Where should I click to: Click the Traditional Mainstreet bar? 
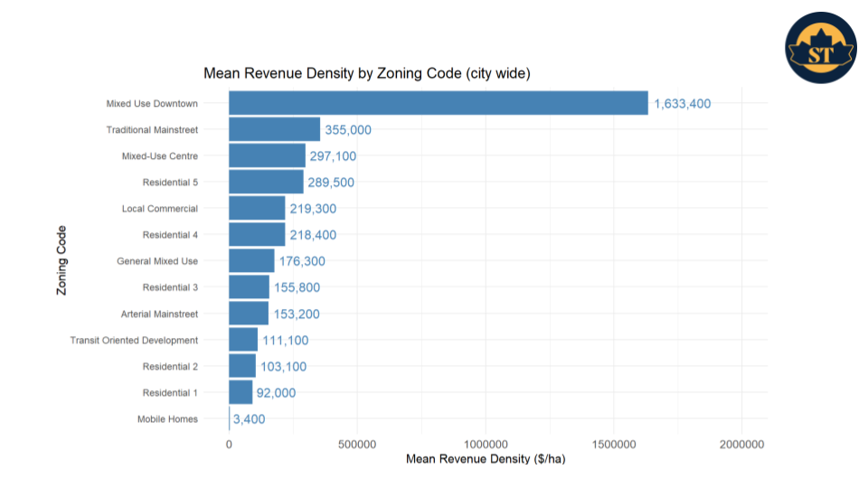pos(274,129)
